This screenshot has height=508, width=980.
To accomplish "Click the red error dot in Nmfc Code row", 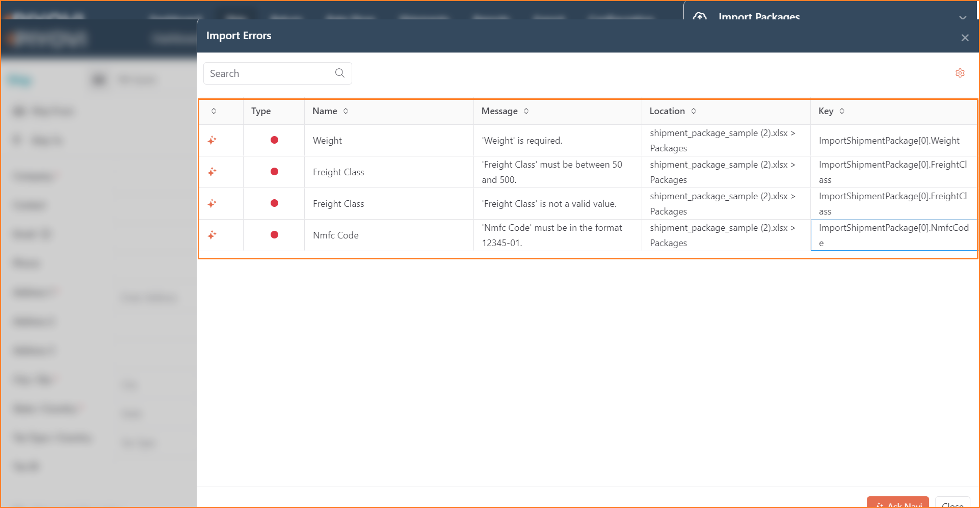I will (274, 235).
